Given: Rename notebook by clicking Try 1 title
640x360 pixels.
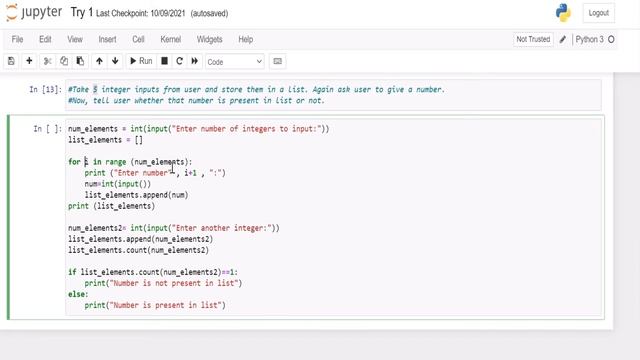Looking at the screenshot, I should 82,12.
